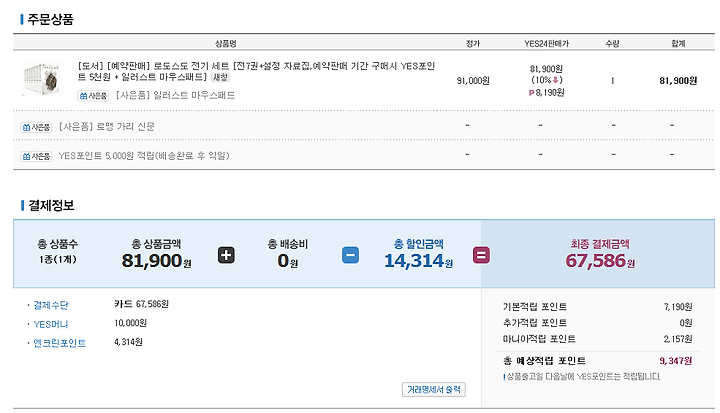Click the info icon before 상품출고일 note
Screen dimensions: 720x413
click(x=505, y=376)
